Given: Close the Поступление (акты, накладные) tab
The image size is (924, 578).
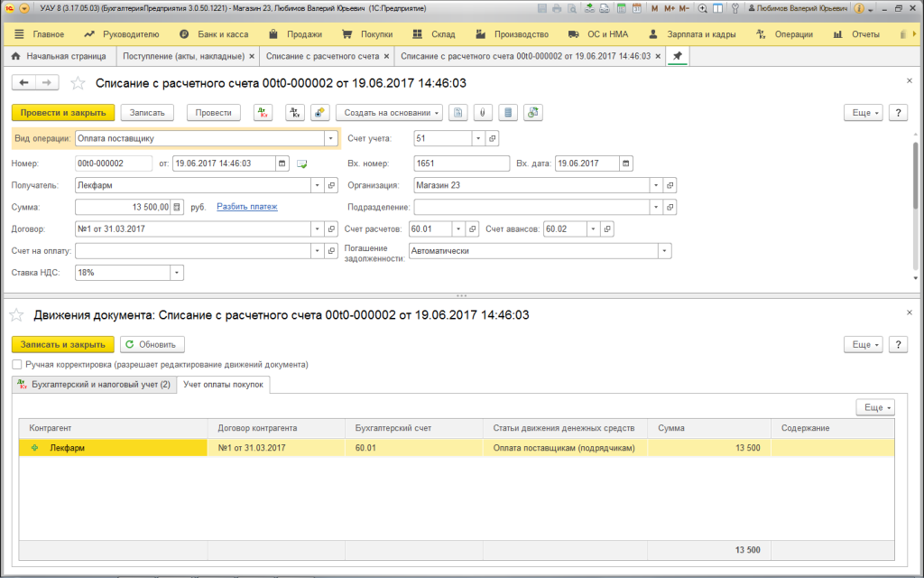Looking at the screenshot, I should 252,56.
